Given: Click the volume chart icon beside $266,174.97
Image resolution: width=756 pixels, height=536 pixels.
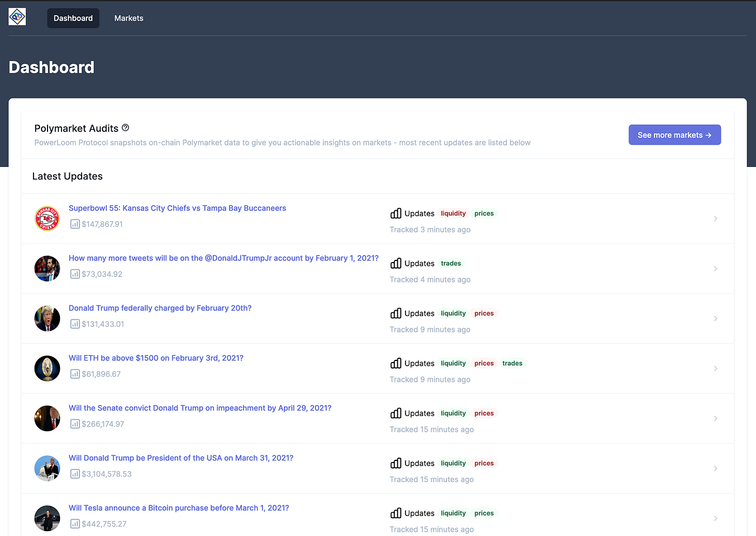Looking at the screenshot, I should 75,424.
